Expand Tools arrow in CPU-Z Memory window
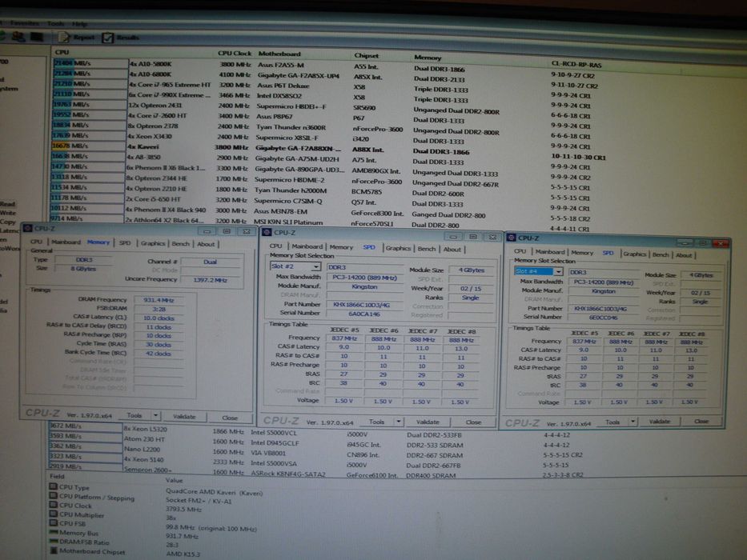Viewport: 747px width, 560px height. coord(156,415)
